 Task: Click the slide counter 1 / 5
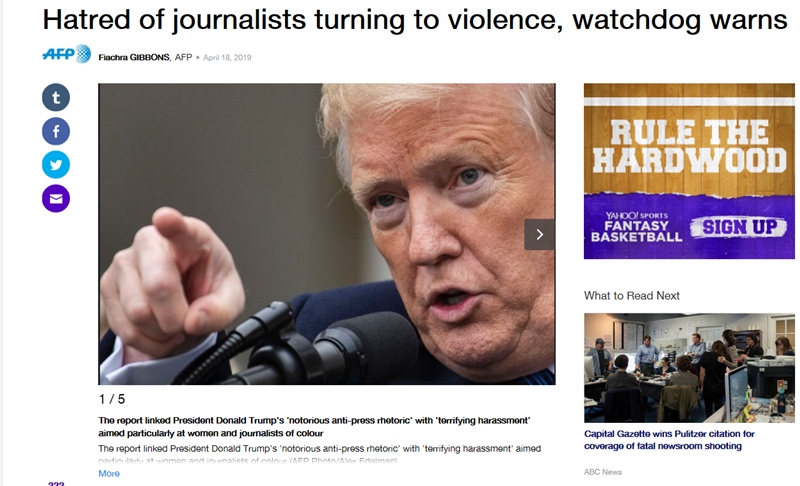[x=112, y=399]
